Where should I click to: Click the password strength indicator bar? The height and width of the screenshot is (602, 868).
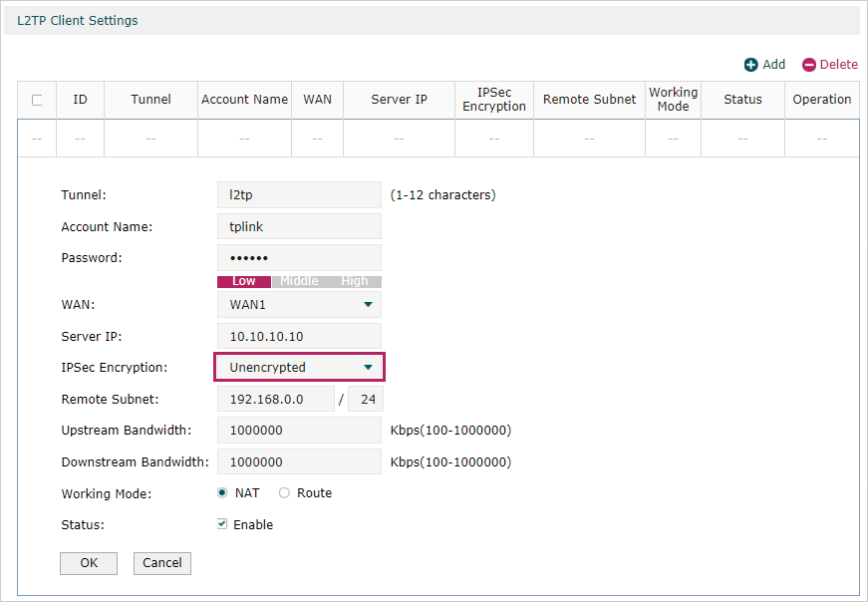(299, 281)
